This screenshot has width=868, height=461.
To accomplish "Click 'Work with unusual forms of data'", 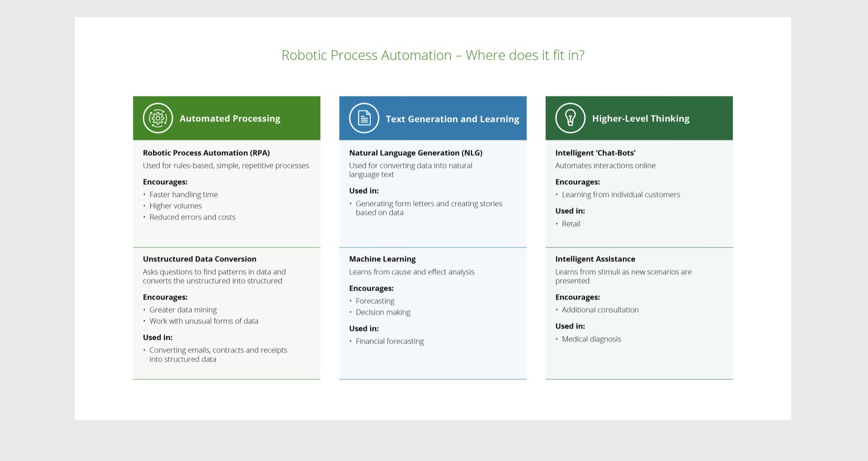I will [x=204, y=321].
